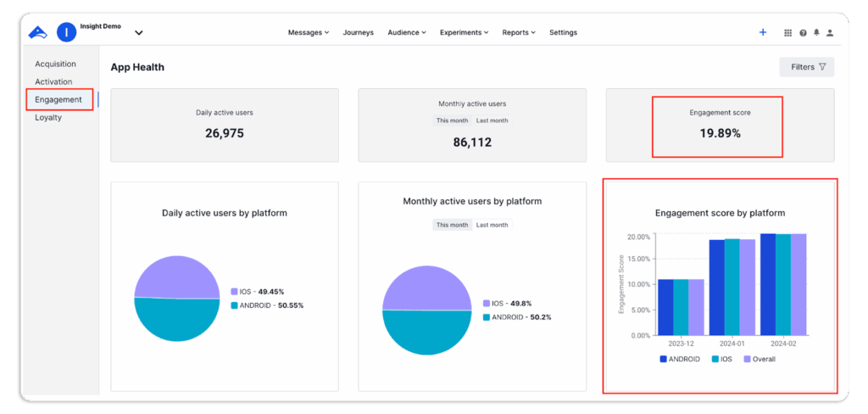Open Settings in top navigation
This screenshot has height=414, width=868.
[x=563, y=33]
